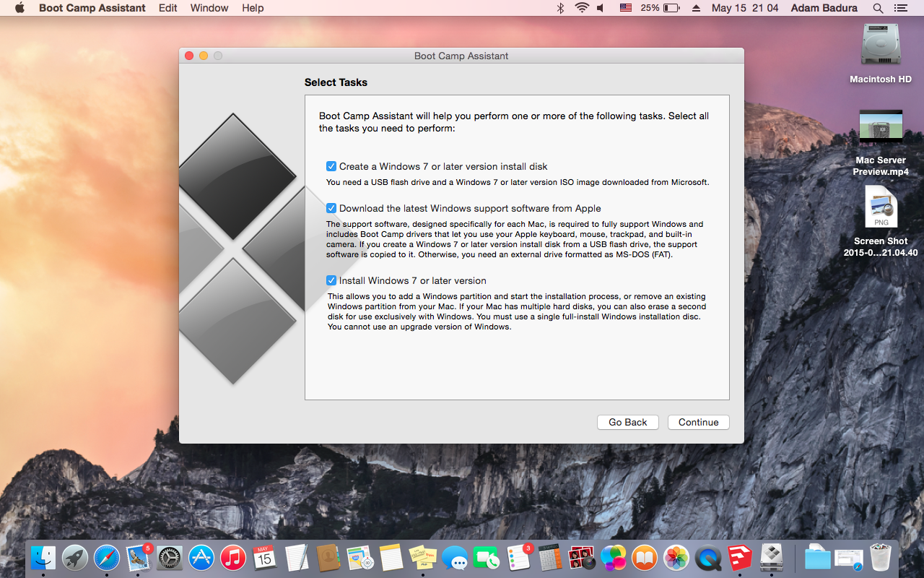Open the blue folder stack in Dock
Image resolution: width=924 pixels, height=578 pixels.
pos(817,558)
